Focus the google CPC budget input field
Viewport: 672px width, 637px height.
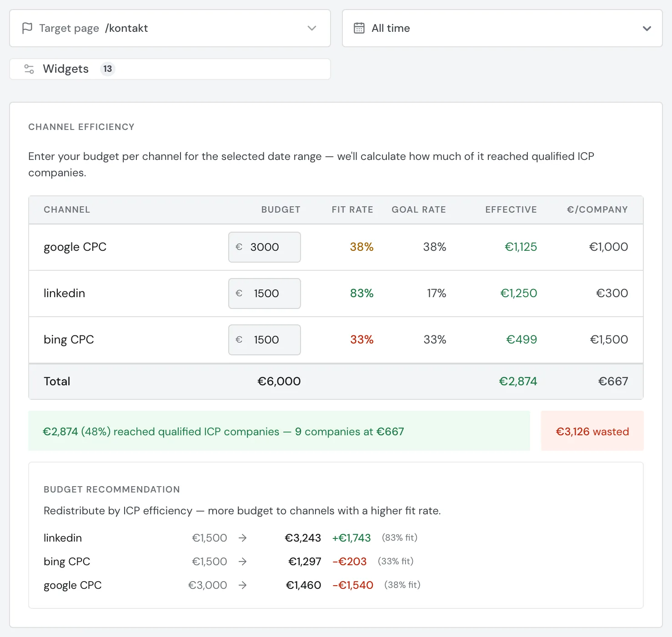point(265,247)
